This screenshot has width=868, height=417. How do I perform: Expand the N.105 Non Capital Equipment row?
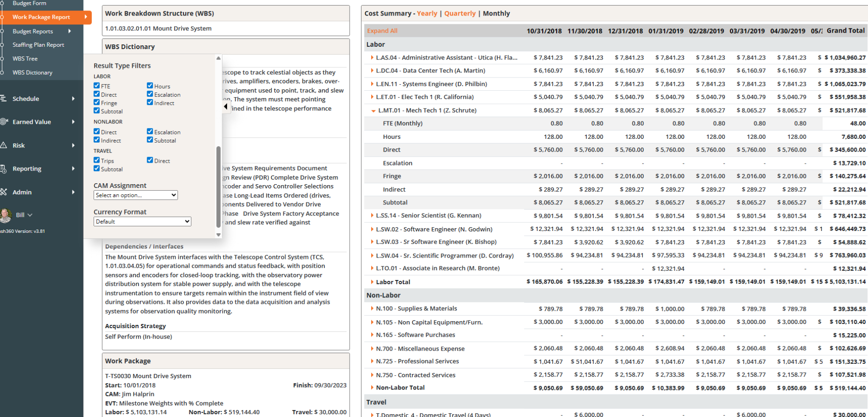pos(372,322)
